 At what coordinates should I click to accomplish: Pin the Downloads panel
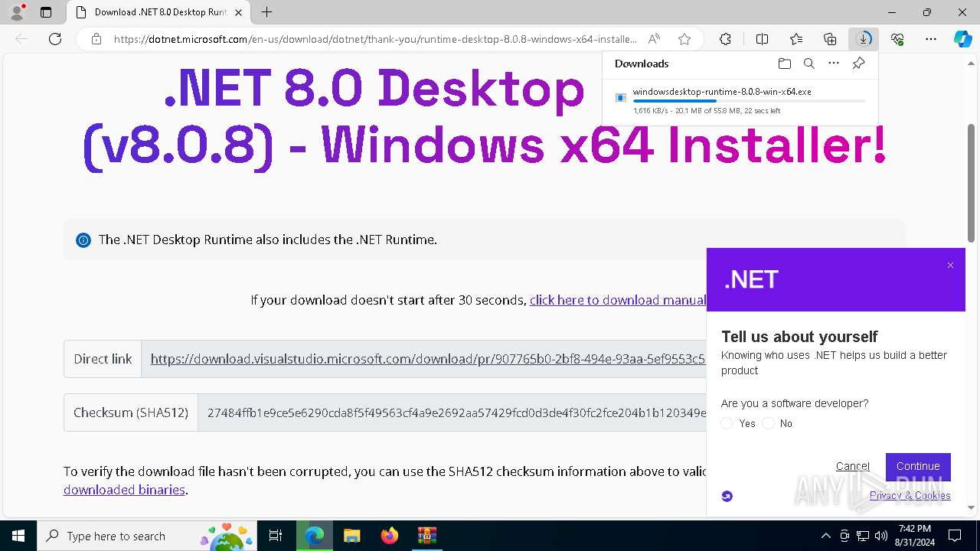click(x=859, y=64)
